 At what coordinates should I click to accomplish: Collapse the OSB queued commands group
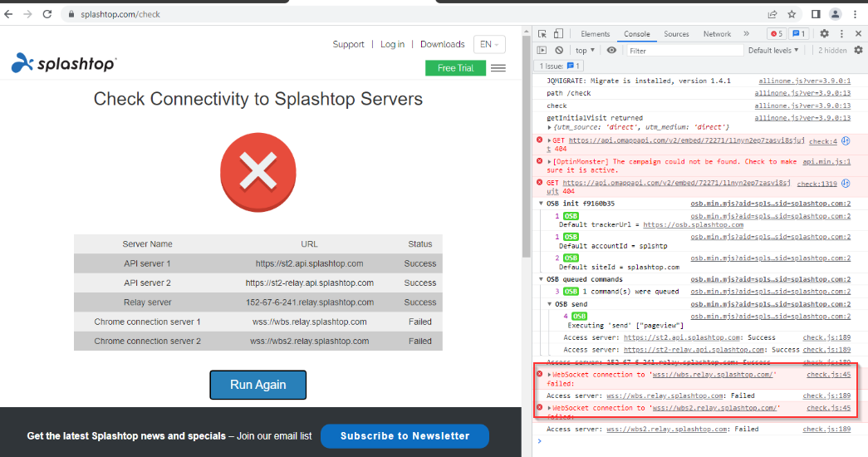click(542, 280)
